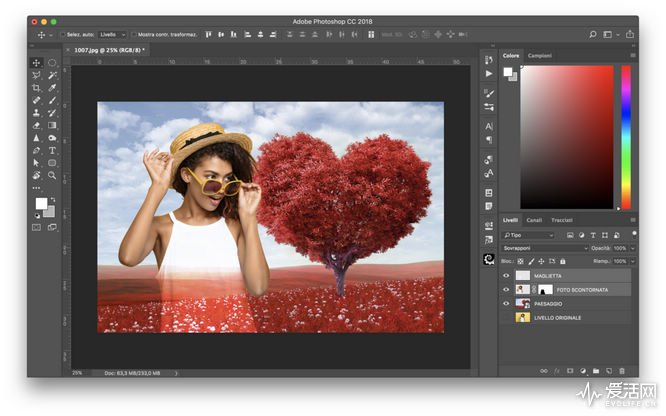Select the Rounded Rectangle shape tool
The width and height of the screenshot is (666, 416).
52,163
